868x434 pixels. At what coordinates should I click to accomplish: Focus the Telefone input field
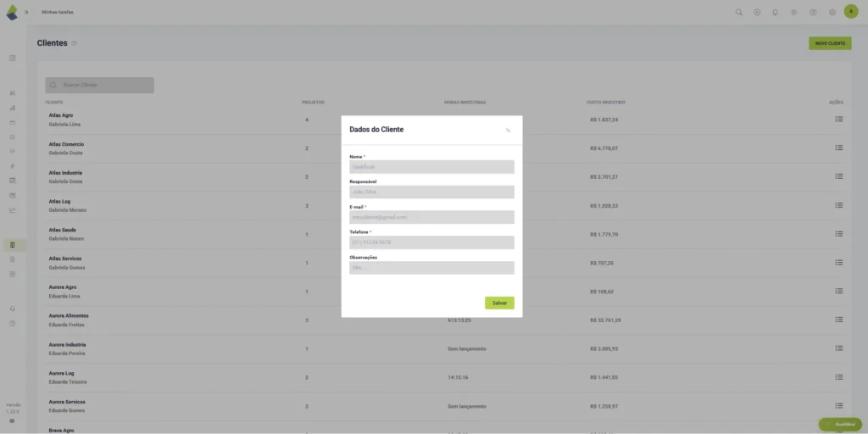point(431,242)
